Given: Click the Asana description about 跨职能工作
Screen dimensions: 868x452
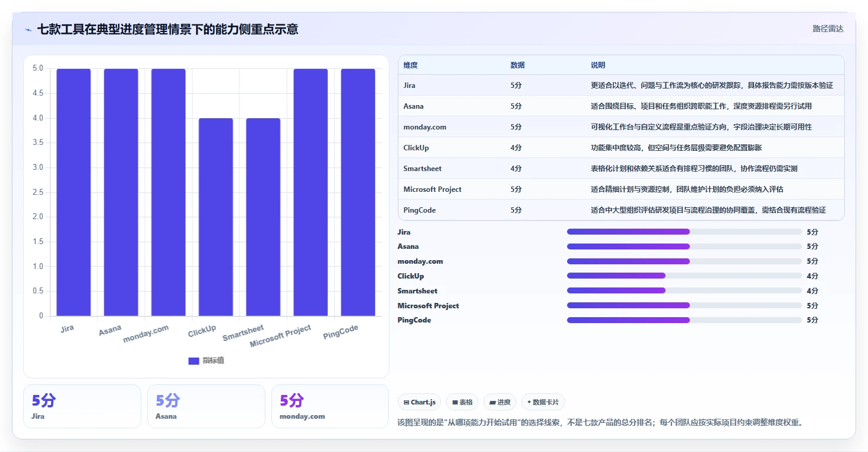Looking at the screenshot, I should pyautogui.click(x=701, y=106).
